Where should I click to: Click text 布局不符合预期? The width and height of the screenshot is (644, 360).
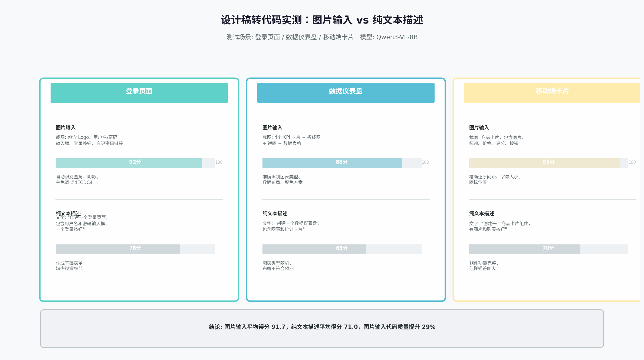[x=278, y=269]
